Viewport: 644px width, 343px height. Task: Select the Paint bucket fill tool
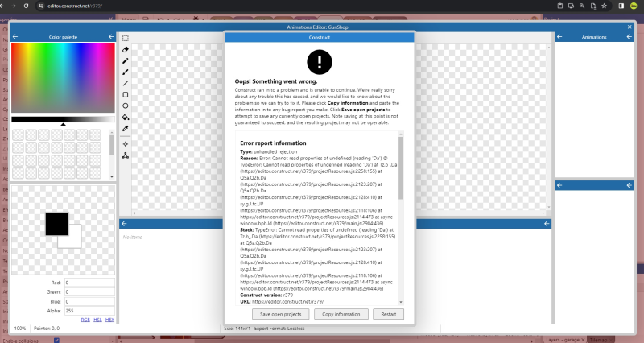(x=126, y=117)
